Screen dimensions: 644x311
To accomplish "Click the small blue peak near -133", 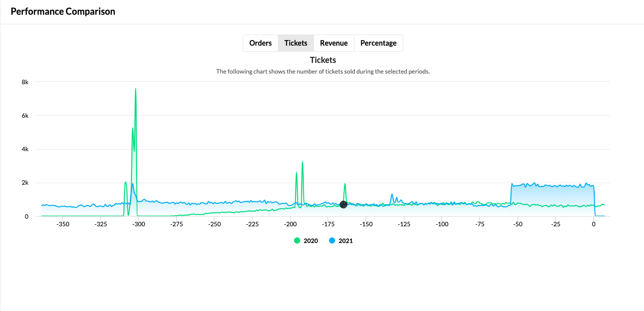I will [392, 194].
